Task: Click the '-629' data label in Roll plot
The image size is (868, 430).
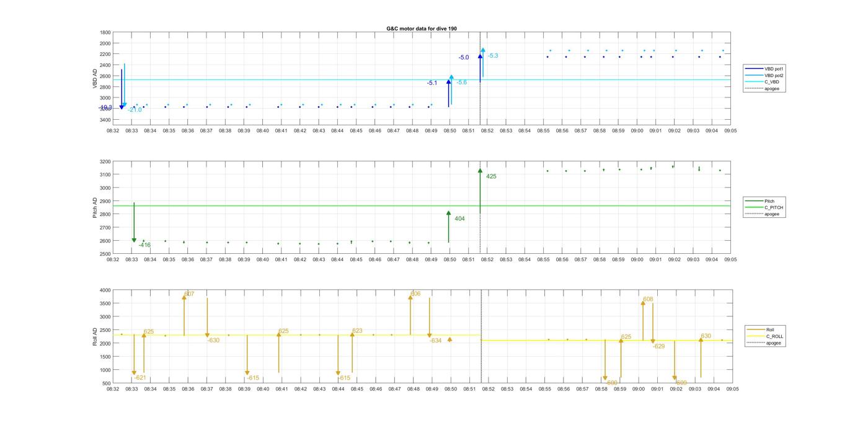Action: (658, 346)
